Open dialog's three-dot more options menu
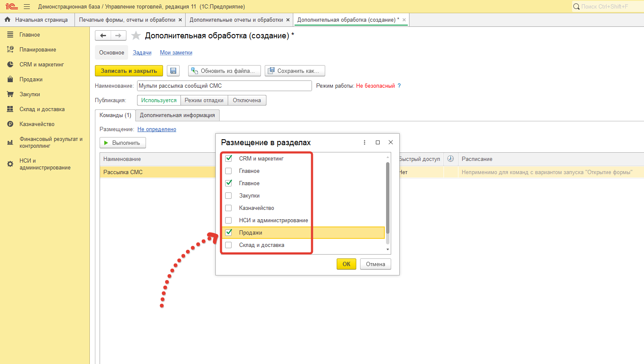 click(364, 142)
